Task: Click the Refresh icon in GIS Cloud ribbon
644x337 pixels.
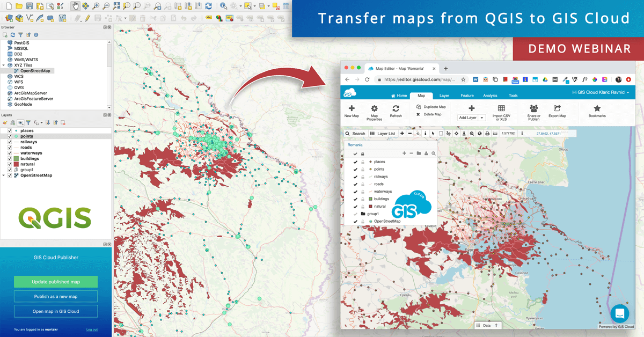Action: coord(396,109)
